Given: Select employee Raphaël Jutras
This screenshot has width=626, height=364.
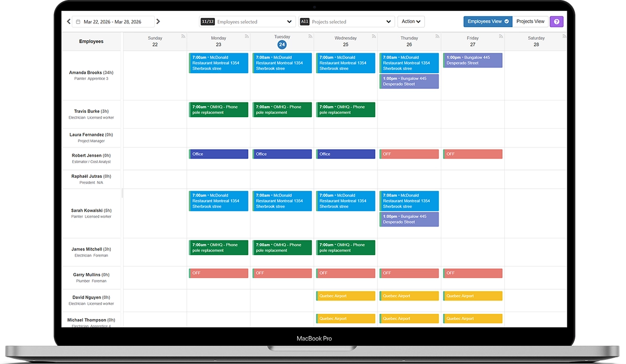Looking at the screenshot, I should 91,179.
